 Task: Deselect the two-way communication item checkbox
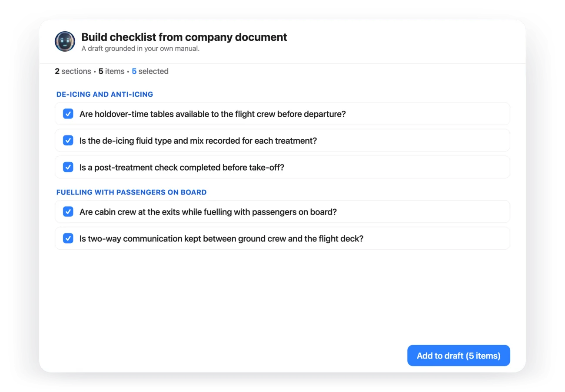[68, 238]
